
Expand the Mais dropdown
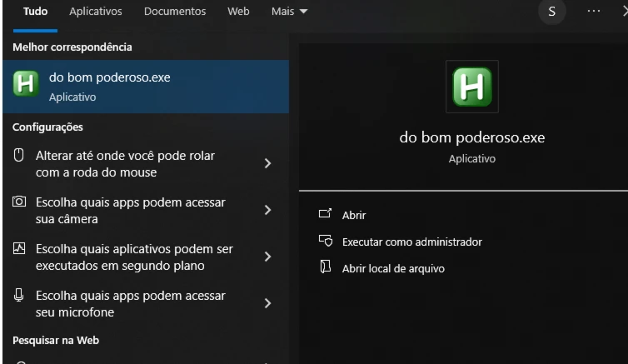point(289,12)
